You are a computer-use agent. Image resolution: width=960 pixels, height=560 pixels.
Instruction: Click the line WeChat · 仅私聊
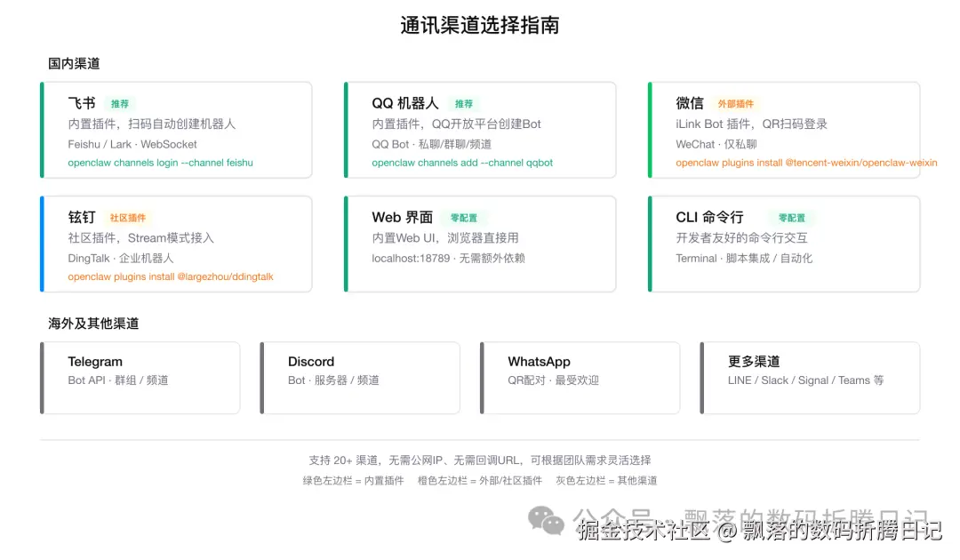coord(716,144)
